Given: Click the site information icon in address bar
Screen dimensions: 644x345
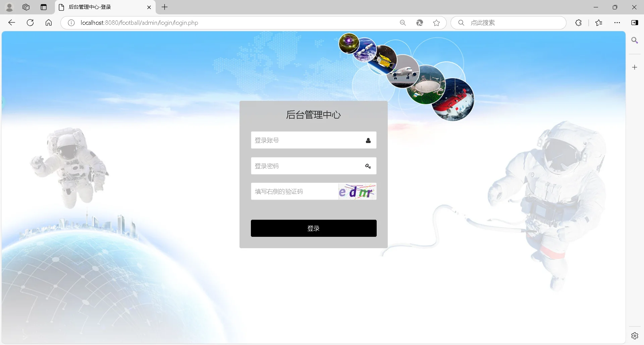Looking at the screenshot, I should [70, 22].
